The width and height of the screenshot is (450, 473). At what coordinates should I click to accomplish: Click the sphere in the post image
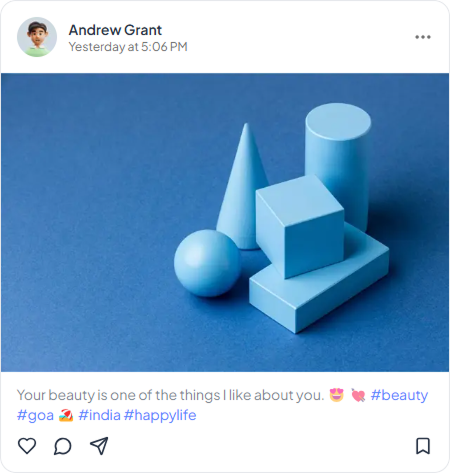(207, 263)
